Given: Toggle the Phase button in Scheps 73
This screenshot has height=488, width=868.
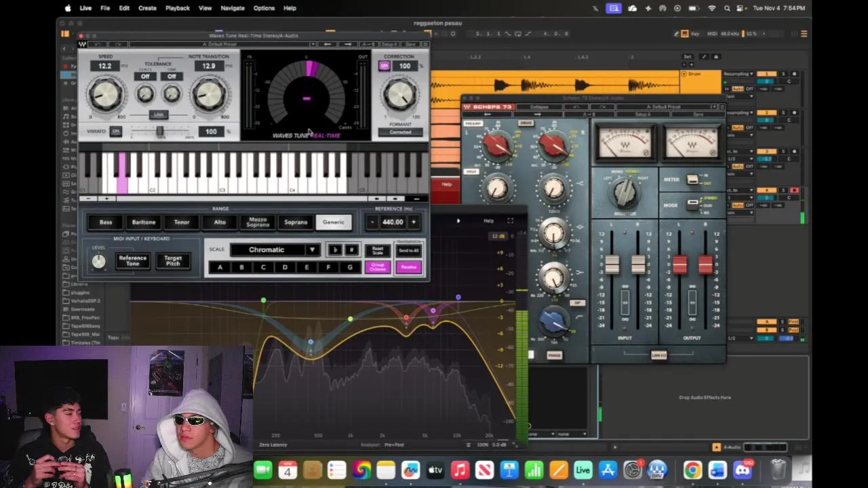Looking at the screenshot, I should pyautogui.click(x=554, y=355).
